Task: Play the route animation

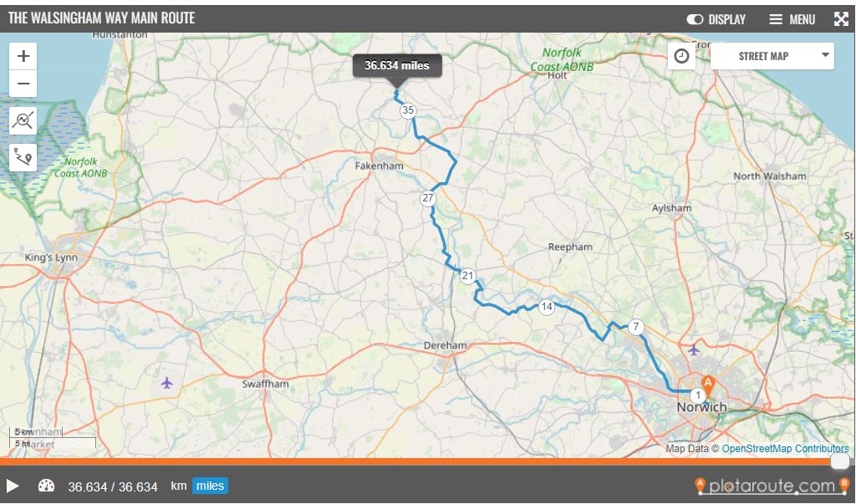Action: tap(13, 486)
